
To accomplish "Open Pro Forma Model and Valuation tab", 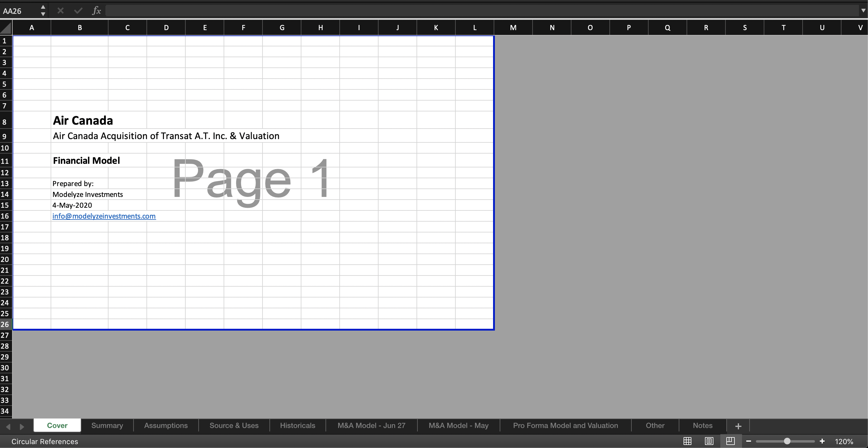I will coord(565,425).
